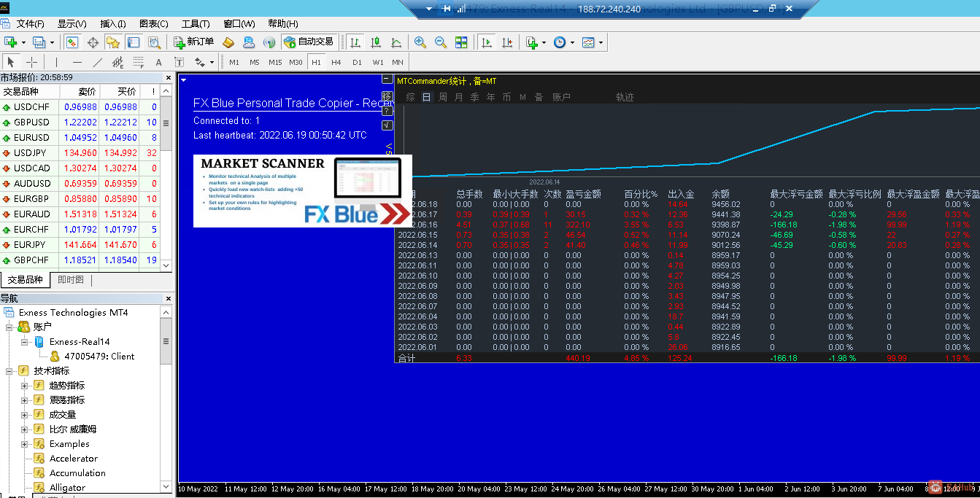
Task: Open the signals radio-wave icon
Action: (x=269, y=42)
